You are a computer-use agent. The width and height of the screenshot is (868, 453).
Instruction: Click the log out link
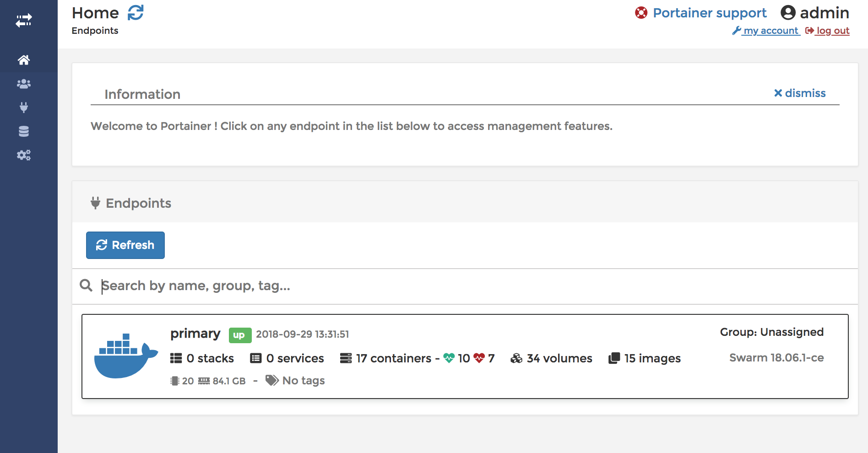(833, 31)
